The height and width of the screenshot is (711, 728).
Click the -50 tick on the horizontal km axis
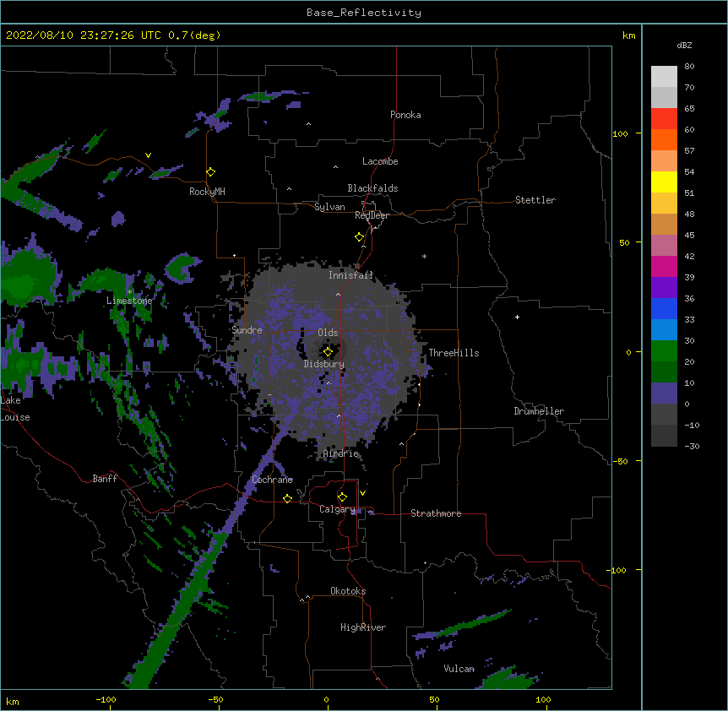[x=215, y=700]
